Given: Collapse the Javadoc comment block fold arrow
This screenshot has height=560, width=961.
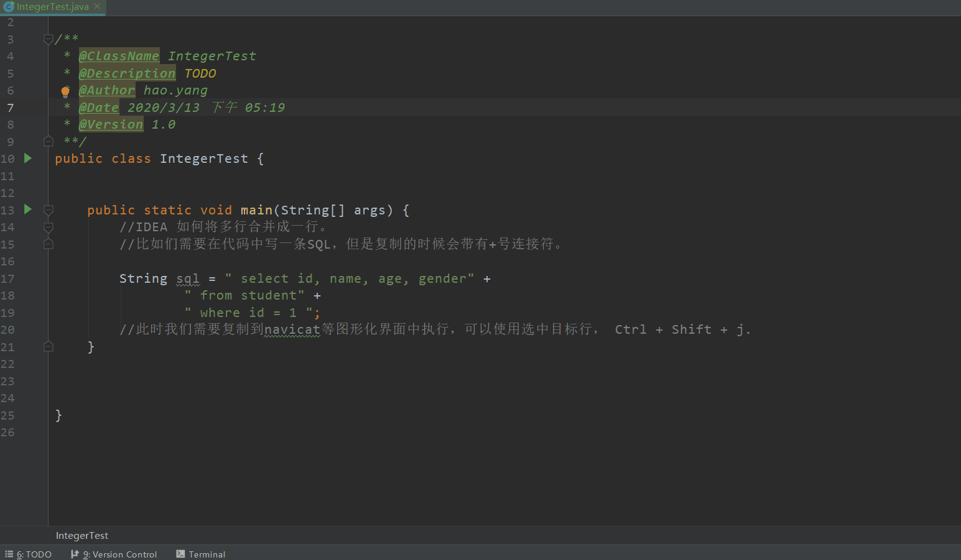Looking at the screenshot, I should pyautogui.click(x=49, y=39).
